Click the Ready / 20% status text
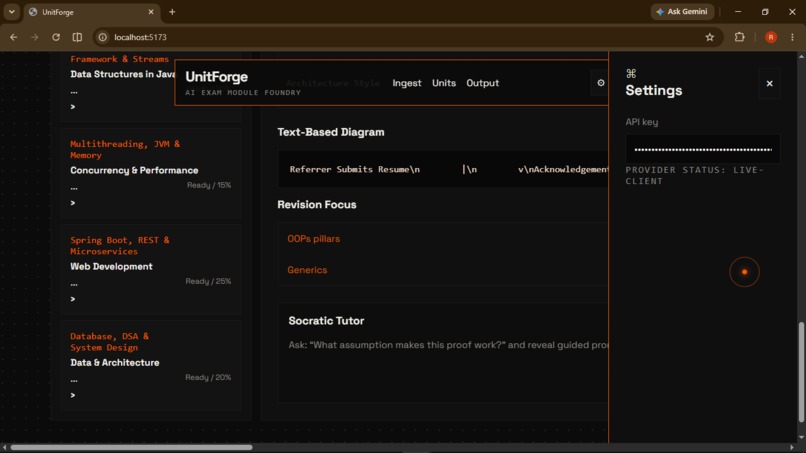The width and height of the screenshot is (806, 453). click(208, 377)
